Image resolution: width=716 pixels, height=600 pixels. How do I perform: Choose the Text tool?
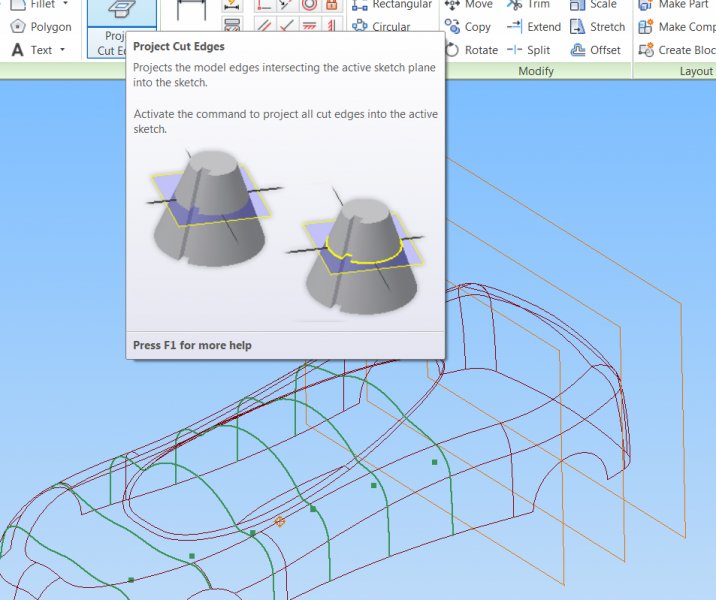coord(40,50)
